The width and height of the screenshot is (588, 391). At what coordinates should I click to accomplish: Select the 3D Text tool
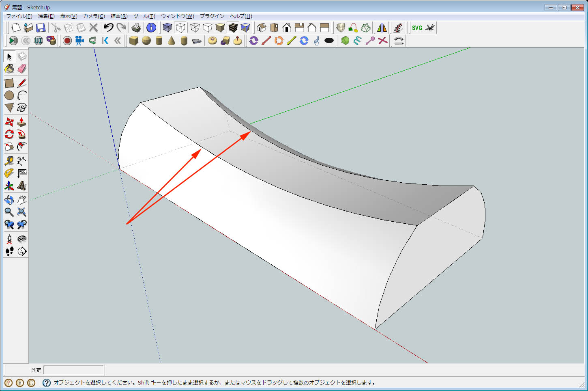22,186
